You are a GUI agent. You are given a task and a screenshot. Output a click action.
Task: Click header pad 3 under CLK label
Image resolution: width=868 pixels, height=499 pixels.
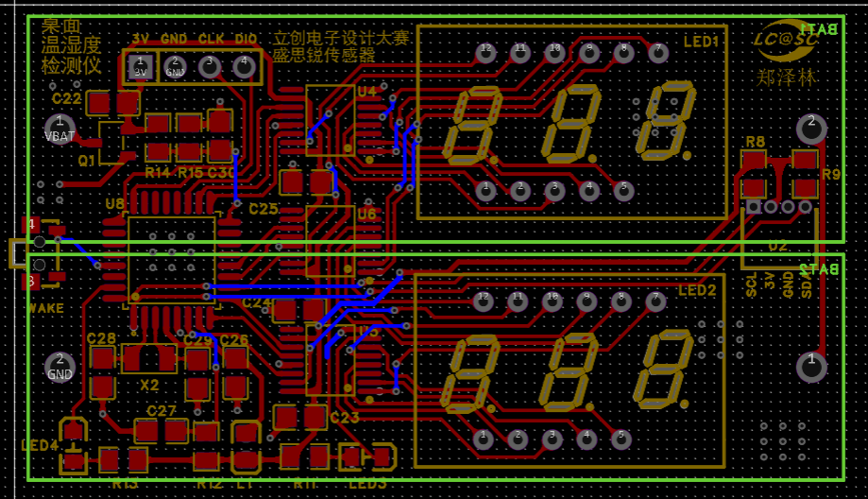pos(210,67)
